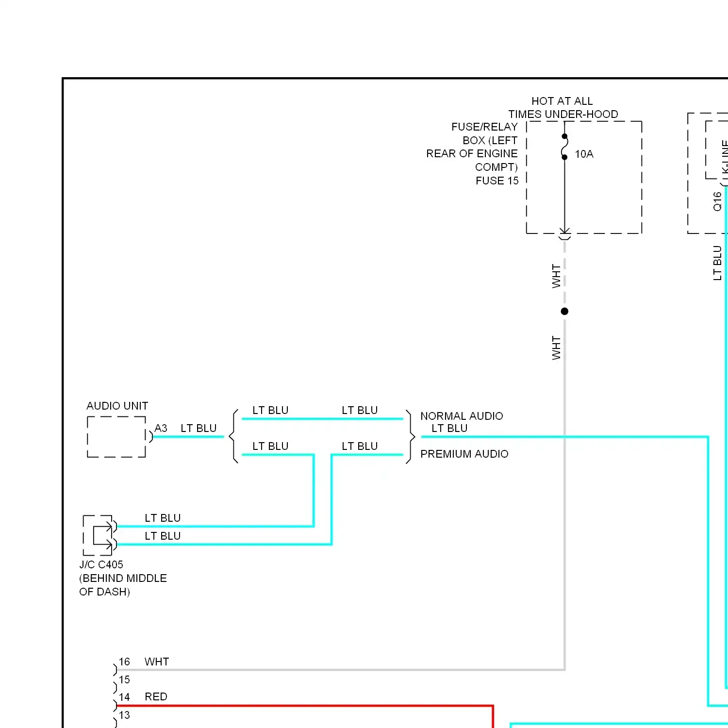
Task: Select the fuse symbol beside 10A
Action: point(564,147)
